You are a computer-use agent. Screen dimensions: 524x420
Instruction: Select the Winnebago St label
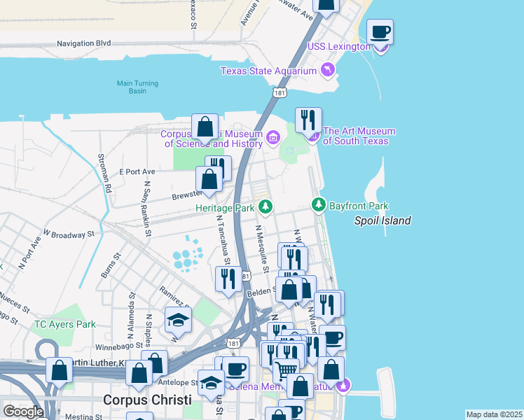click(x=119, y=347)
